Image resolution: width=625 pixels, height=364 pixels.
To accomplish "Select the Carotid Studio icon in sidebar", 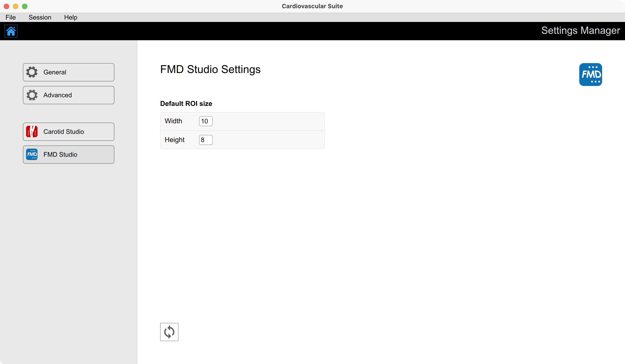I will tap(32, 131).
